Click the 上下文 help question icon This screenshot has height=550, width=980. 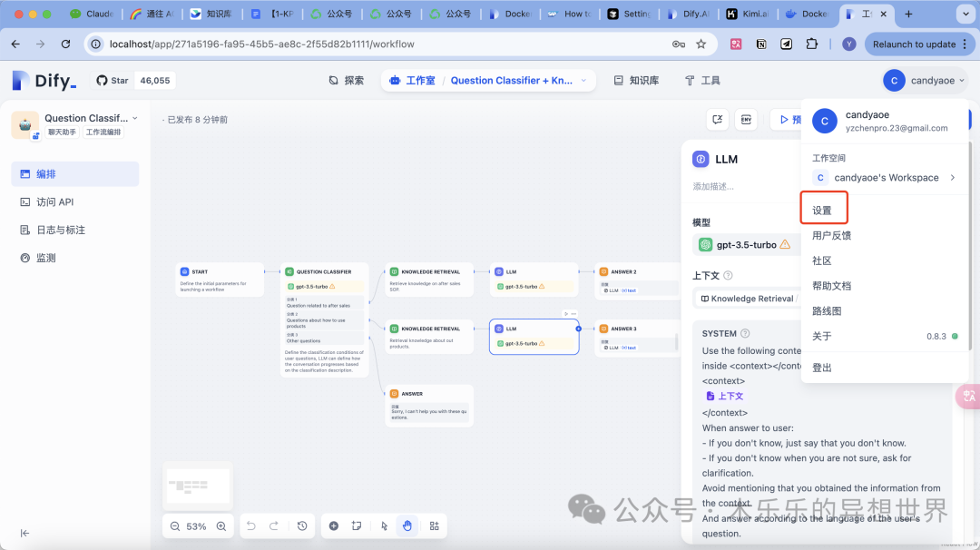click(728, 276)
